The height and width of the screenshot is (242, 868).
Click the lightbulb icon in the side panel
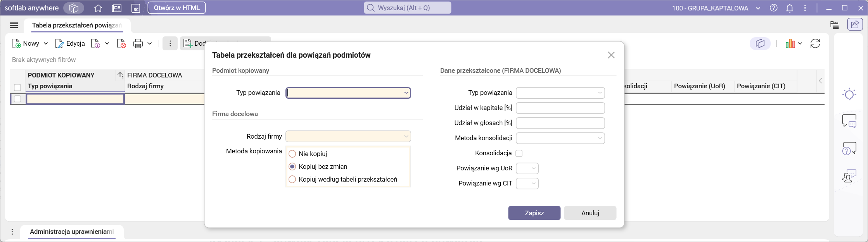coord(849,94)
